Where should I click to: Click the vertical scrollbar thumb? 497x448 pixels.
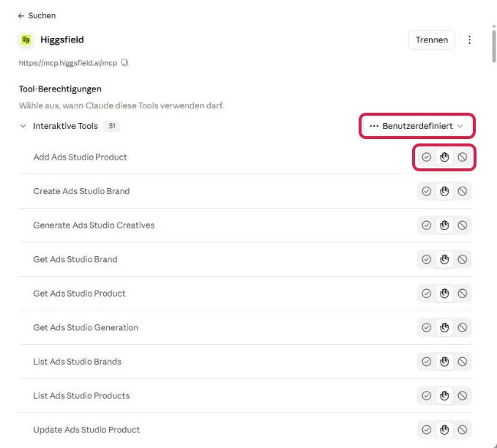(494, 46)
